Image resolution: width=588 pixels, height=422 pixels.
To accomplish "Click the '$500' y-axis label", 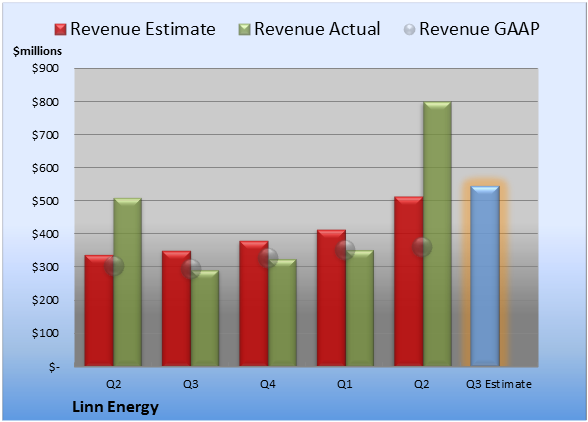I will coord(45,201).
